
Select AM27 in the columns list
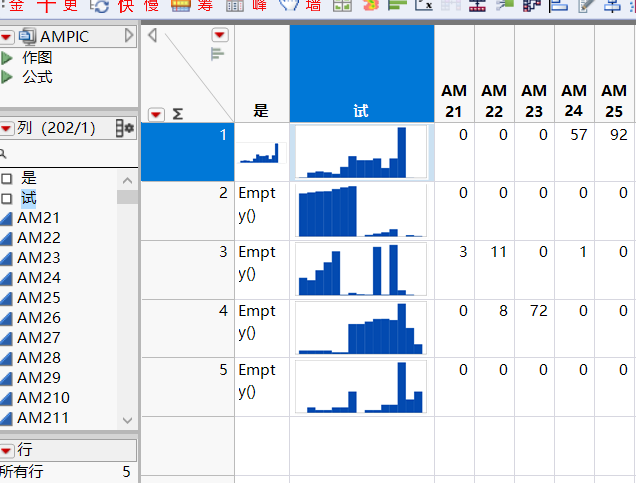[x=39, y=338]
